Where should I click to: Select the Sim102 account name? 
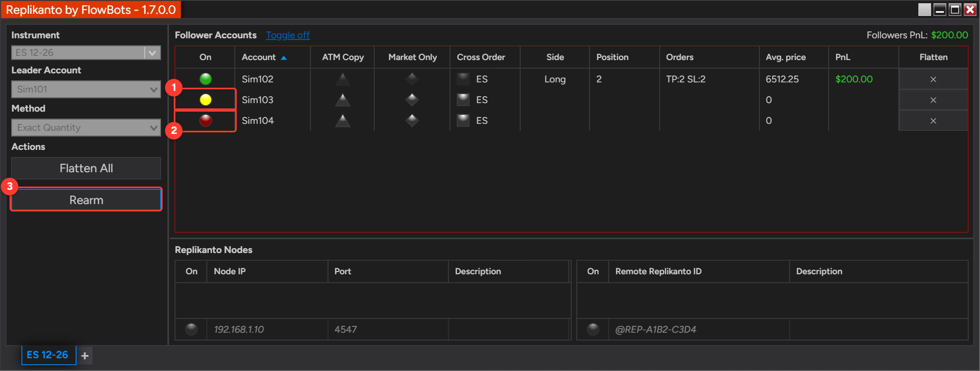point(257,79)
